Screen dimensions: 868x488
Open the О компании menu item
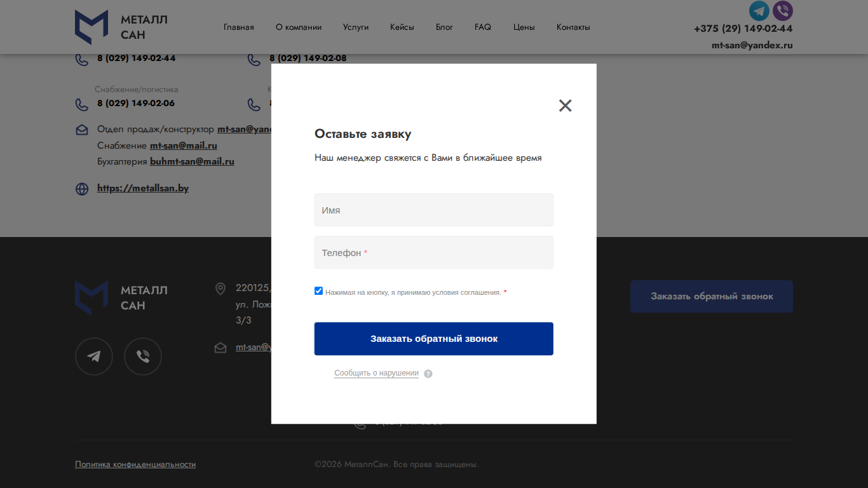[299, 27]
